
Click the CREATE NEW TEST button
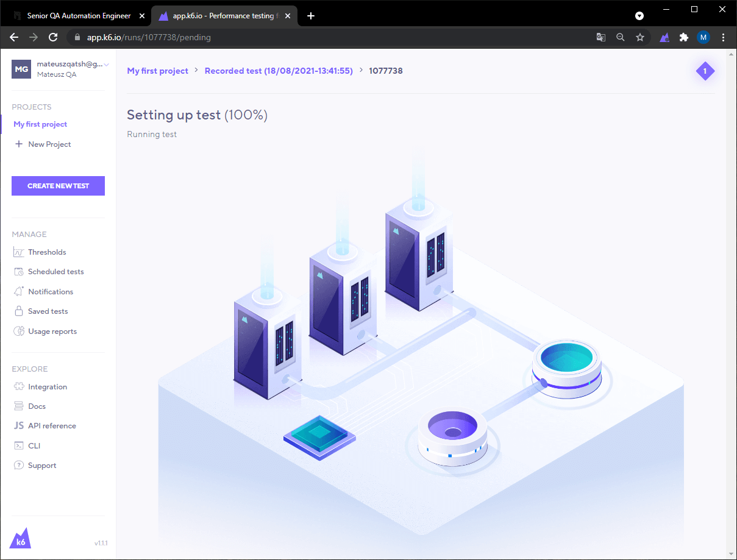58,186
